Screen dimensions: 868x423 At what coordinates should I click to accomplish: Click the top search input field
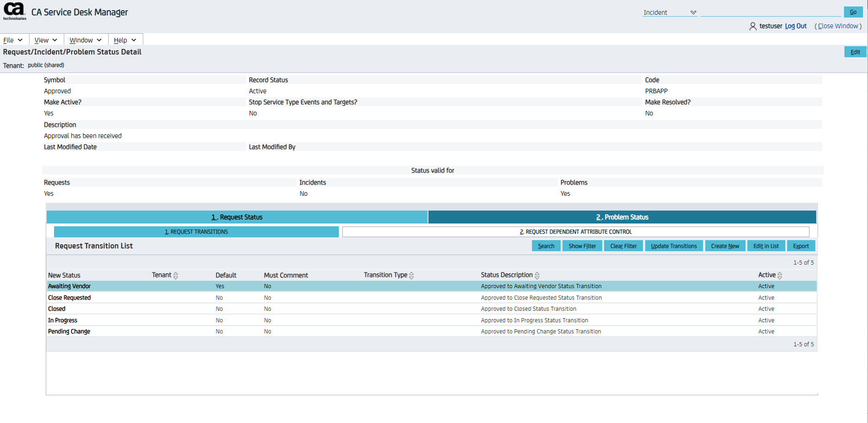click(770, 12)
